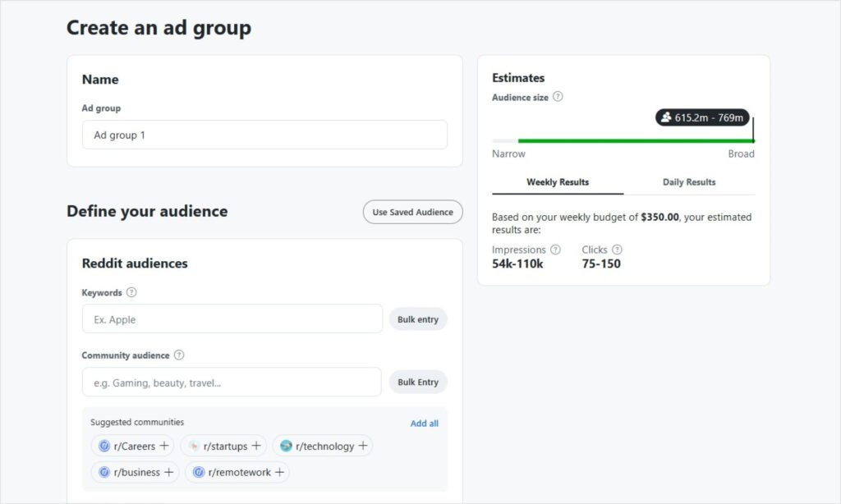Screen dimensions: 841x504
Task: Click the Reddit audiences heading
Action: [x=135, y=263]
